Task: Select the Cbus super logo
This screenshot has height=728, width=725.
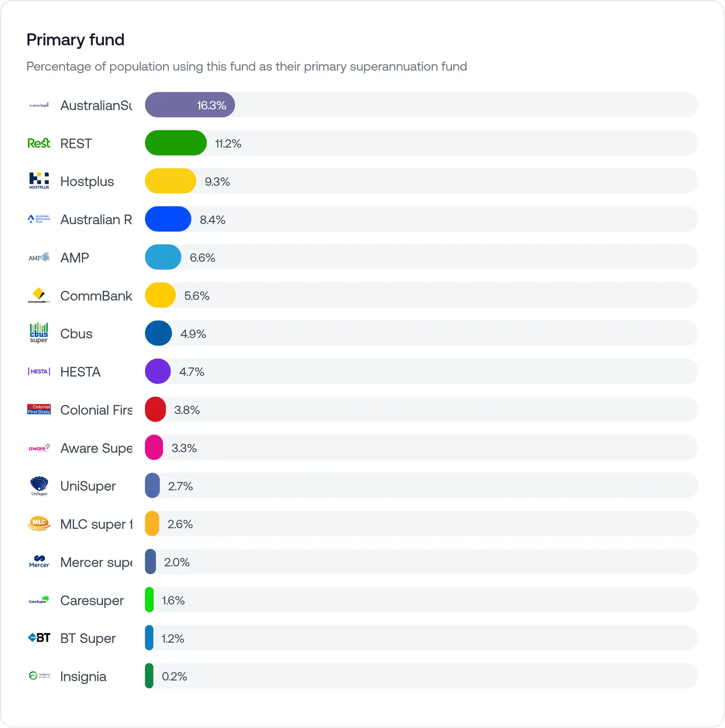Action: (x=39, y=333)
